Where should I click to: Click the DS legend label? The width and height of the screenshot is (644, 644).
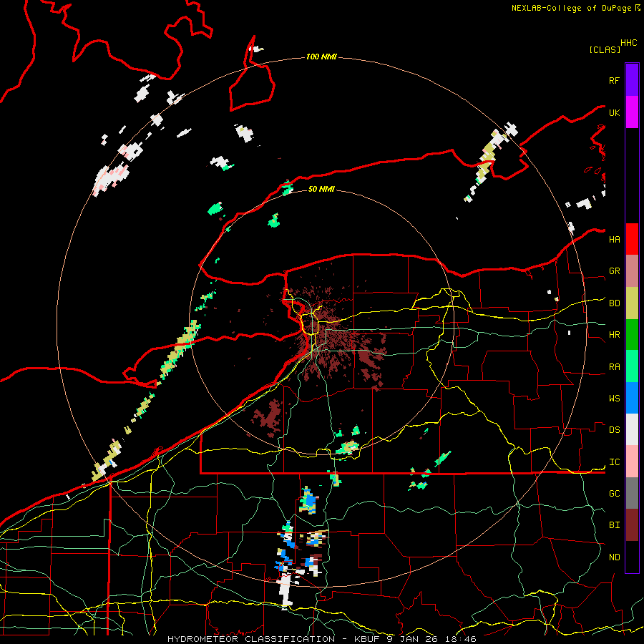(x=615, y=429)
